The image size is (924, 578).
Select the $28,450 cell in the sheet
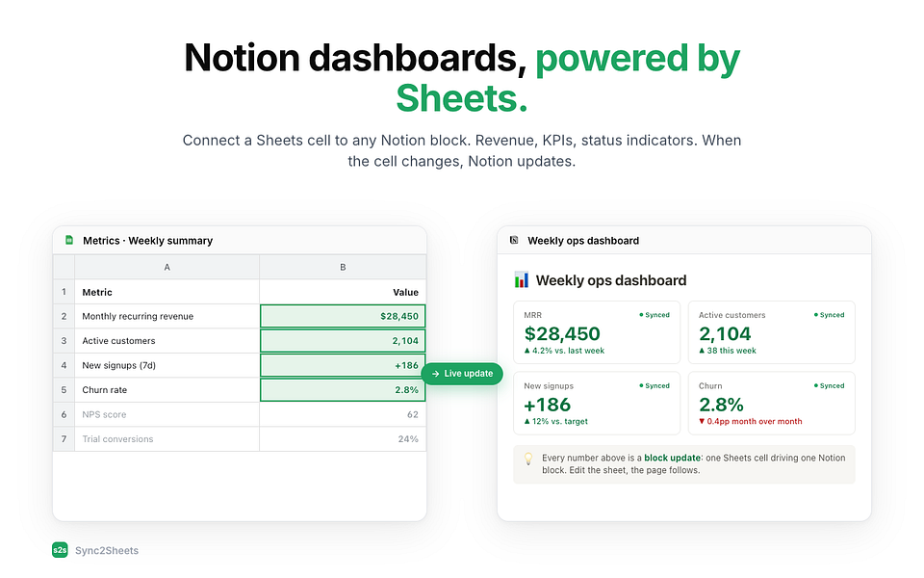tap(343, 316)
